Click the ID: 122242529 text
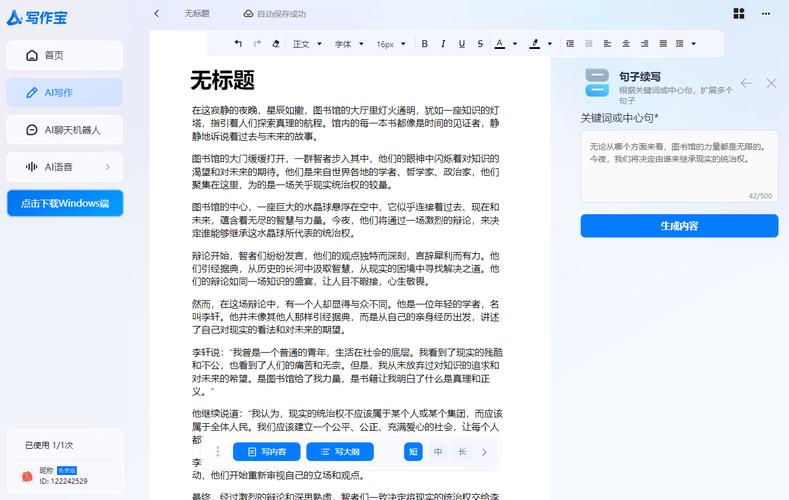This screenshot has width=789, height=500. pyautogui.click(x=63, y=481)
